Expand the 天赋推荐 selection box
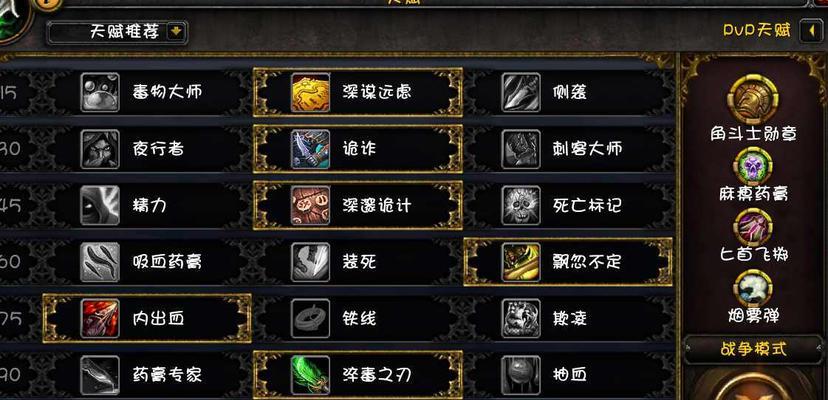Screen dimensions: 828x400 [117, 32]
